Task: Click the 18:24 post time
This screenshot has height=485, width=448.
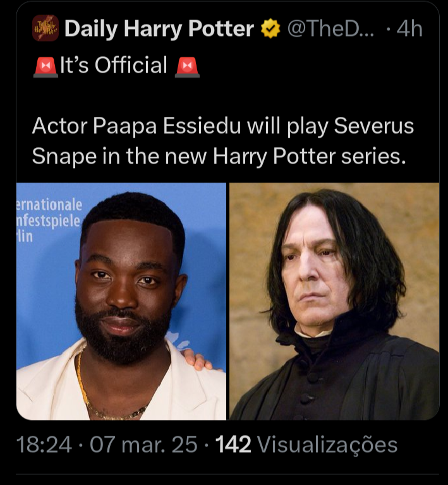Action: tap(42, 445)
